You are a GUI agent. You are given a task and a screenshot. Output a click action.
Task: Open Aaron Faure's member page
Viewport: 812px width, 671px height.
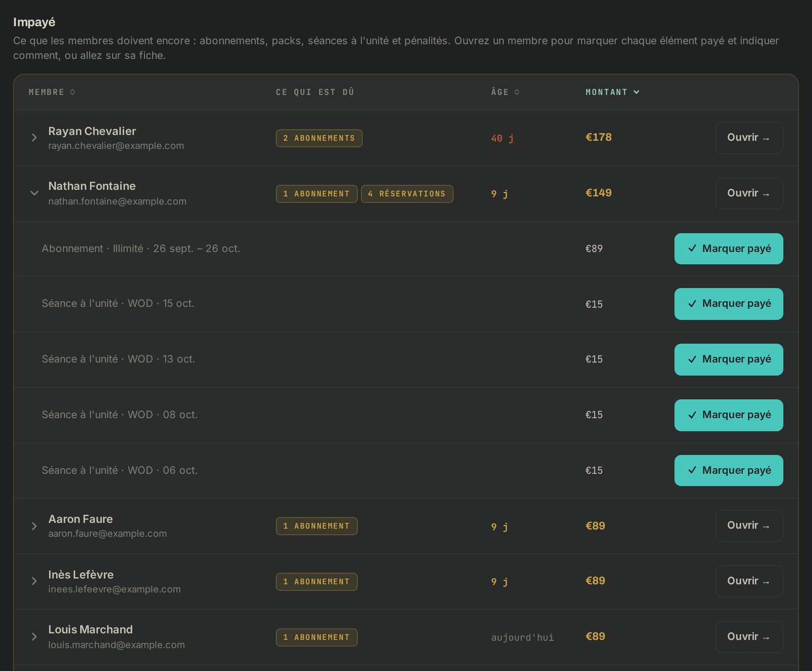749,525
